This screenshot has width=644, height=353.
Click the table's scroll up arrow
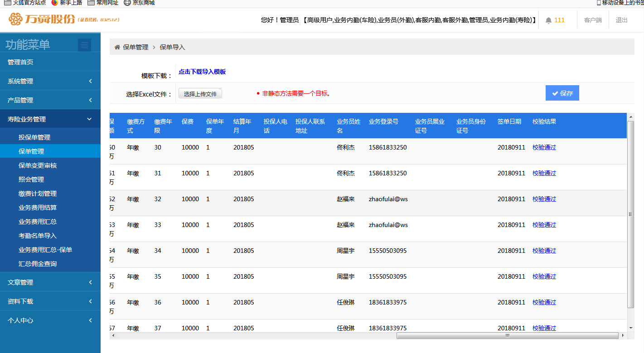(x=630, y=117)
